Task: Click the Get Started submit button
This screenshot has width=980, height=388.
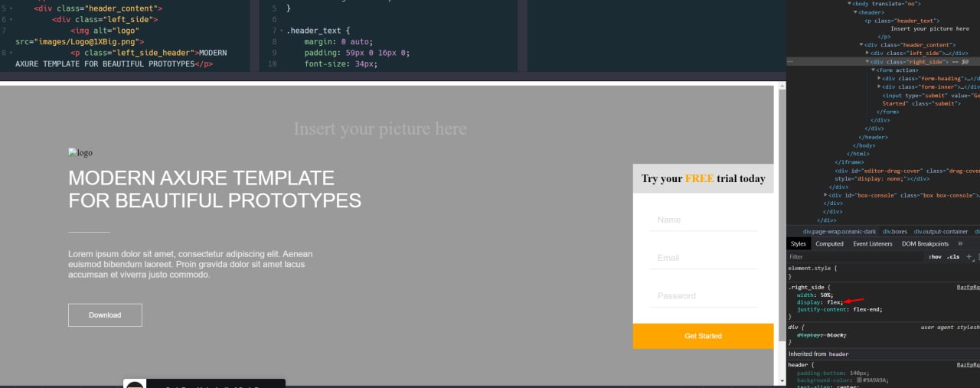Action: pos(703,336)
